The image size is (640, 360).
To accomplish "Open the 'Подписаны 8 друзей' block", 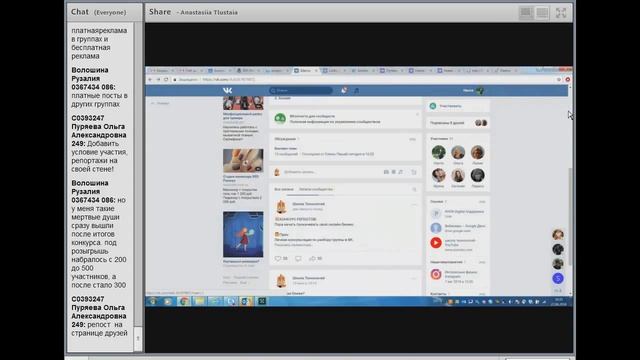I will tap(458, 123).
